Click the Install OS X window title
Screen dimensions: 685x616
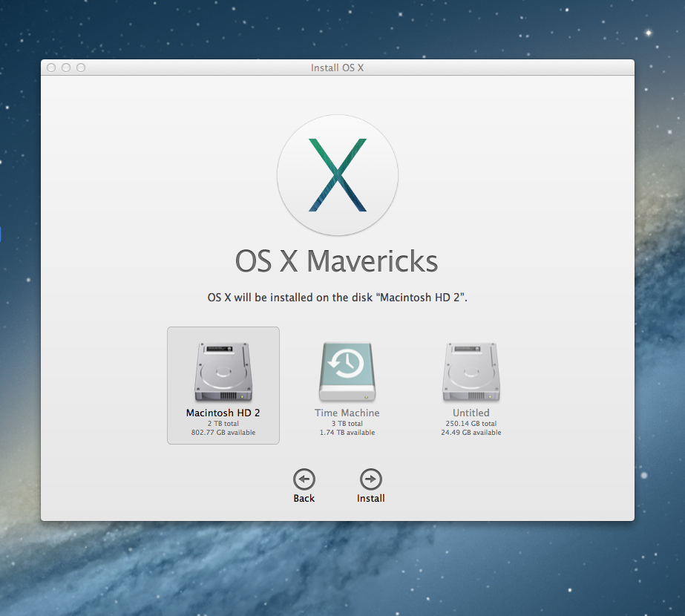coord(337,68)
